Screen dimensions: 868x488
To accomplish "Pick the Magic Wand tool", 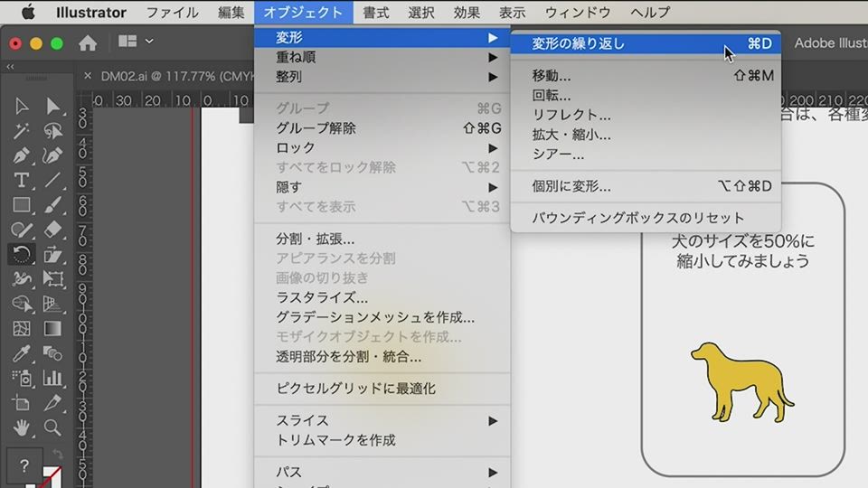I will pos(22,131).
